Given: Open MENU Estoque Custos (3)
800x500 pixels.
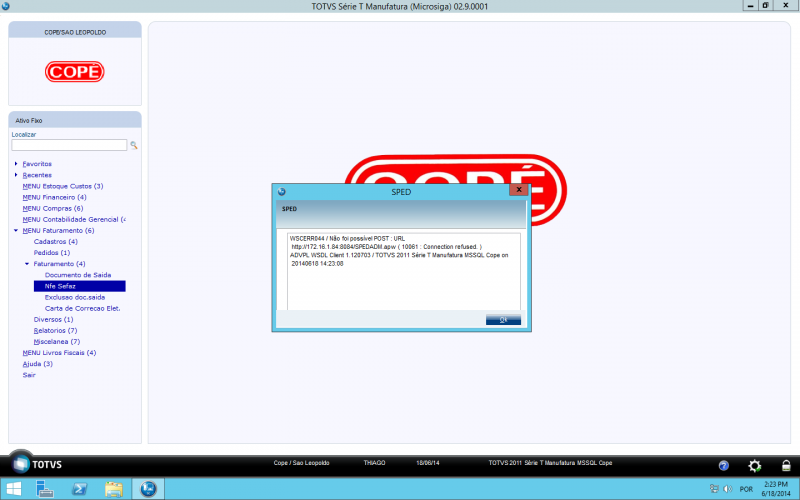Looking at the screenshot, I should coord(63,186).
